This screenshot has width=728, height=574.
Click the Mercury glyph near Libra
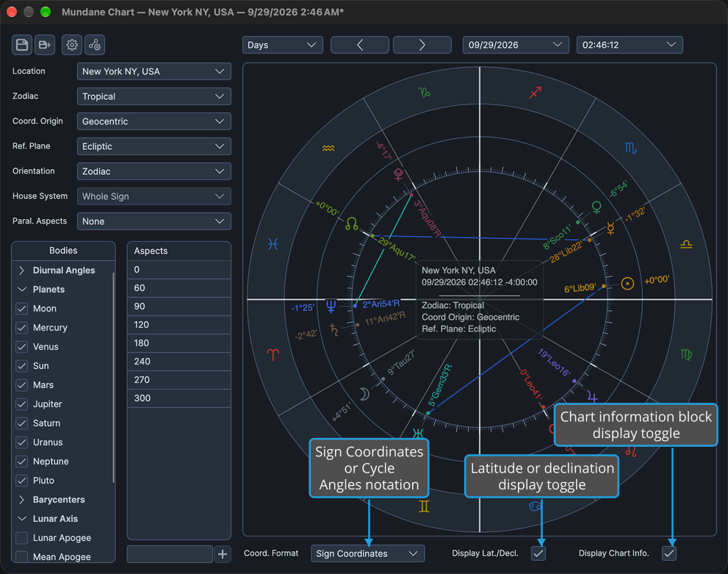click(610, 228)
